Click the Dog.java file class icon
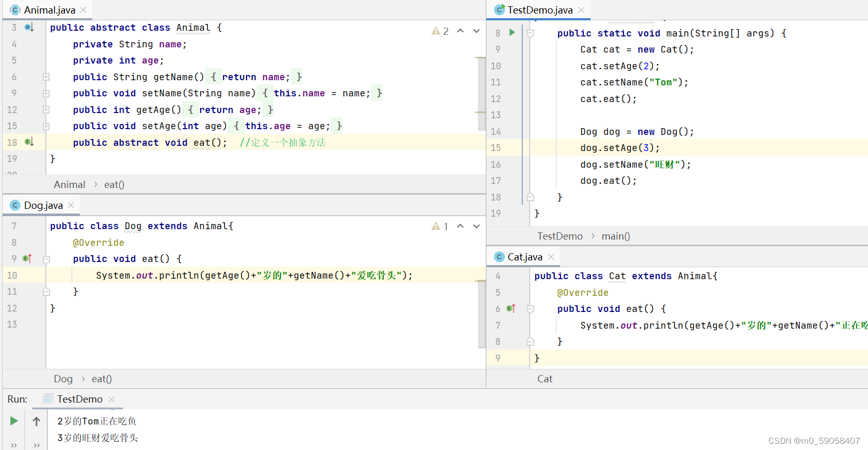This screenshot has width=868, height=450. tap(15, 205)
